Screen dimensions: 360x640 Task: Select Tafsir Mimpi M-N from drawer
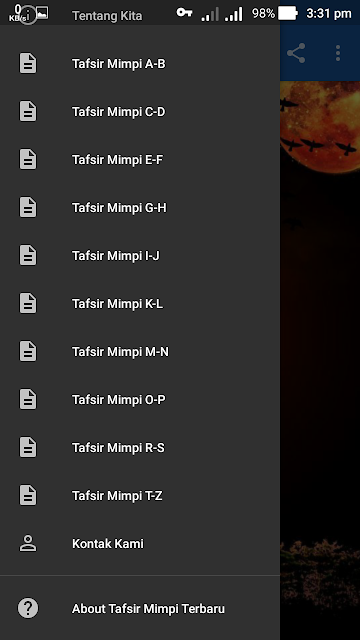pos(140,351)
